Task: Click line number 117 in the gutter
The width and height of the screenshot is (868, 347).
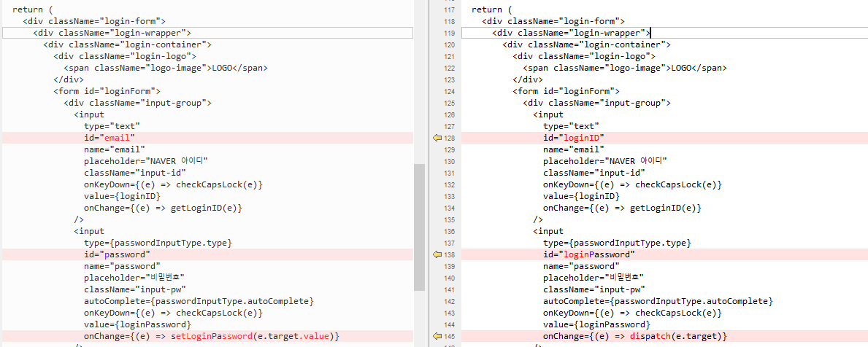Action: (450, 9)
